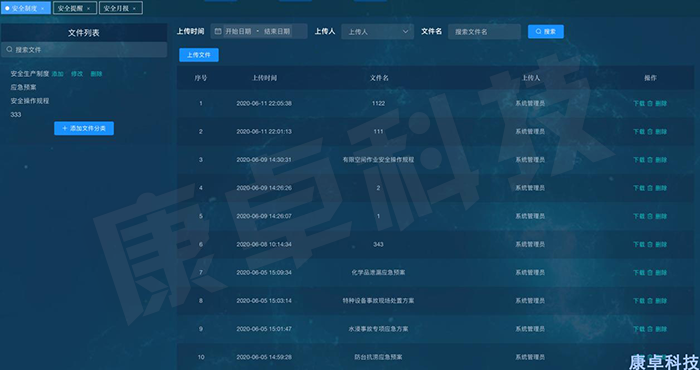Click 修改 link next to 安全生产制度
This screenshot has width=700, height=370.
click(77, 74)
